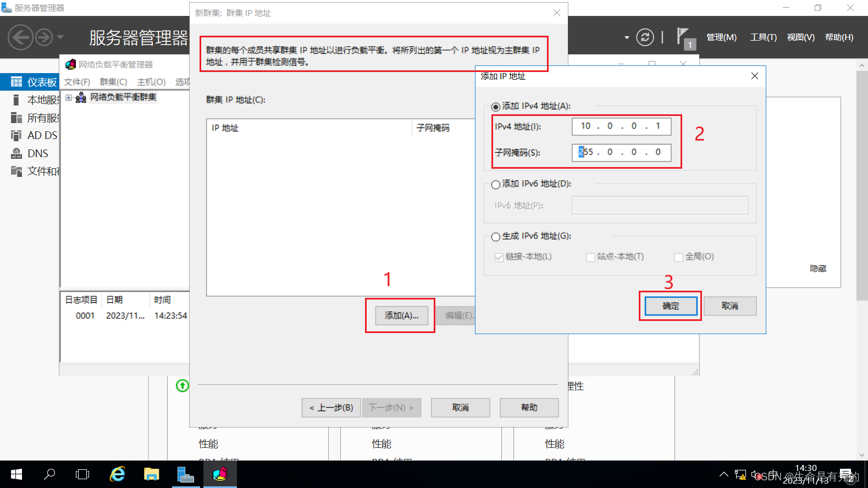
Task: Open the Manage (管理) menu
Action: 721,37
